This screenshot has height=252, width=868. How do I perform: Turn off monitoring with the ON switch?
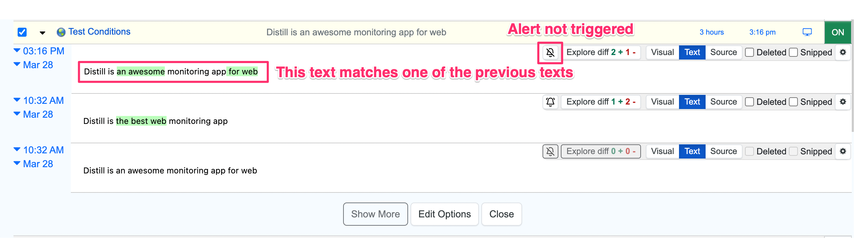[838, 32]
